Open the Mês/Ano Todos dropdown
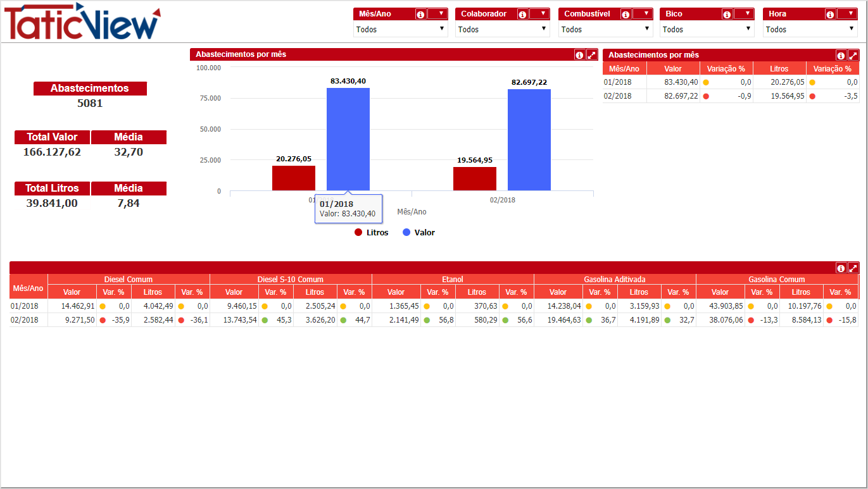 tap(400, 29)
